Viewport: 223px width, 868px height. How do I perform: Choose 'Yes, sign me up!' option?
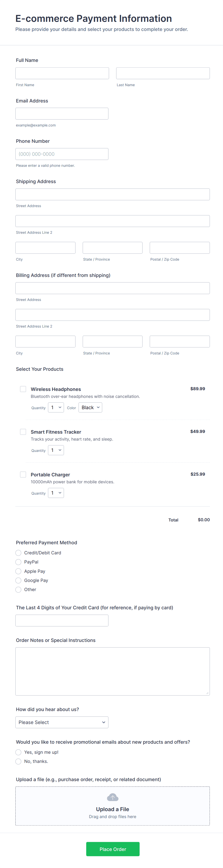click(18, 752)
